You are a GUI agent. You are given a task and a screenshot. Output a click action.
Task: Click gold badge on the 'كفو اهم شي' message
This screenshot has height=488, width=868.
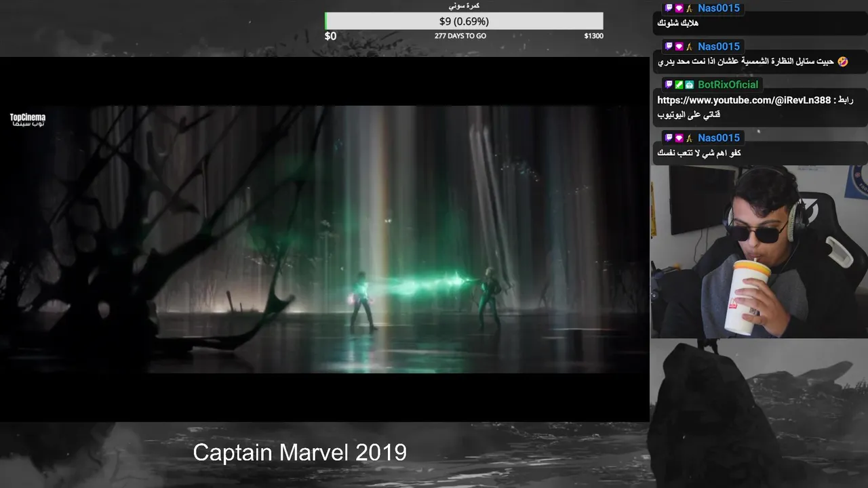click(689, 138)
